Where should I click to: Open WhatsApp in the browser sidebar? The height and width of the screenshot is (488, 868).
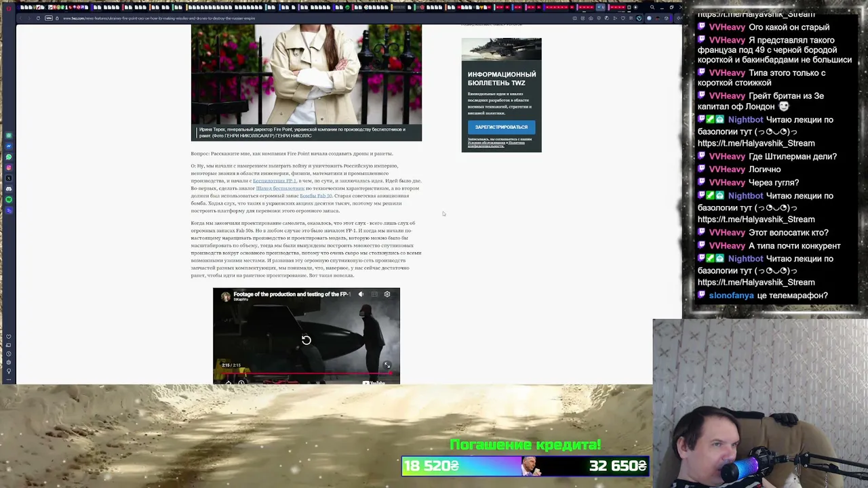[9, 157]
